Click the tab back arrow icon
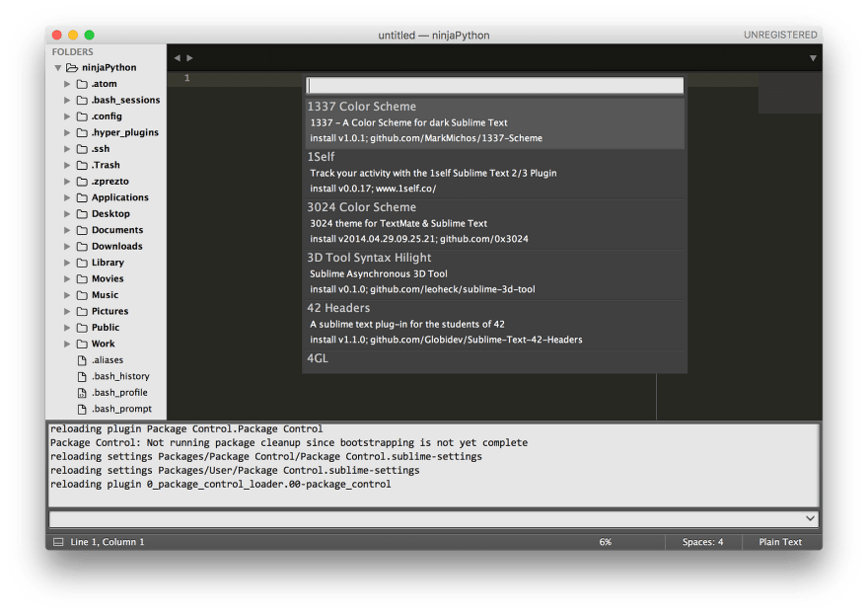The height and width of the screenshot is (615, 868). 178,57
